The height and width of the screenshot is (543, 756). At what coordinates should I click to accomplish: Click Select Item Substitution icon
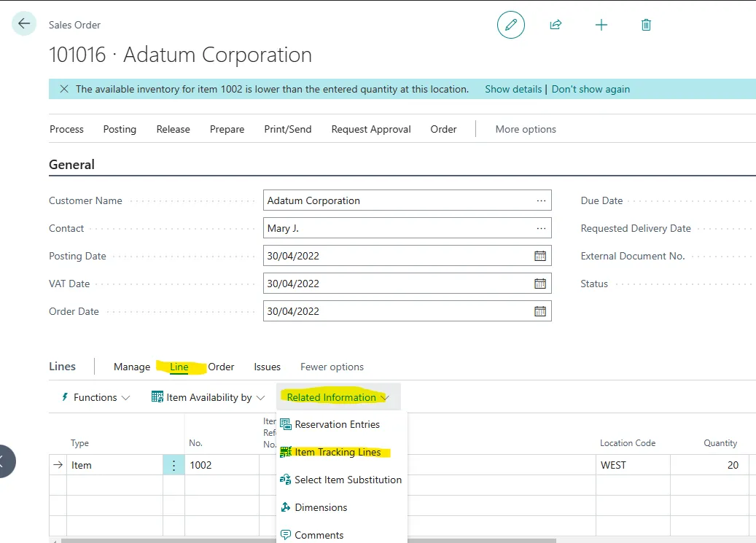tap(286, 480)
